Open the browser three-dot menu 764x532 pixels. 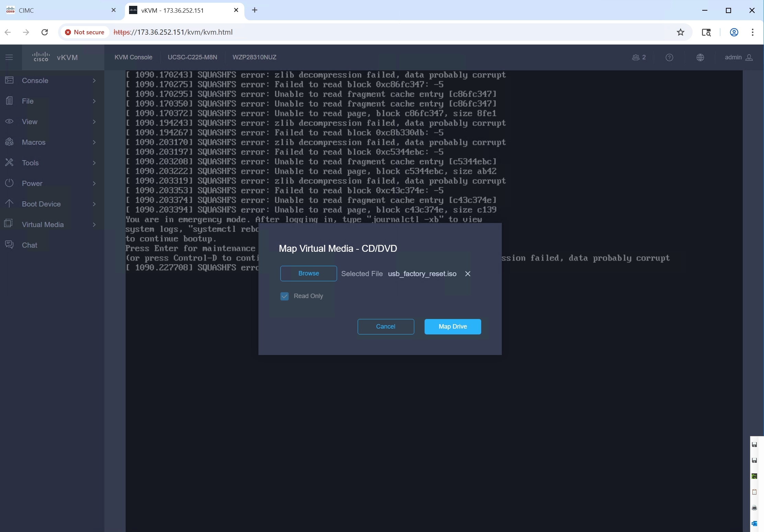pos(753,32)
